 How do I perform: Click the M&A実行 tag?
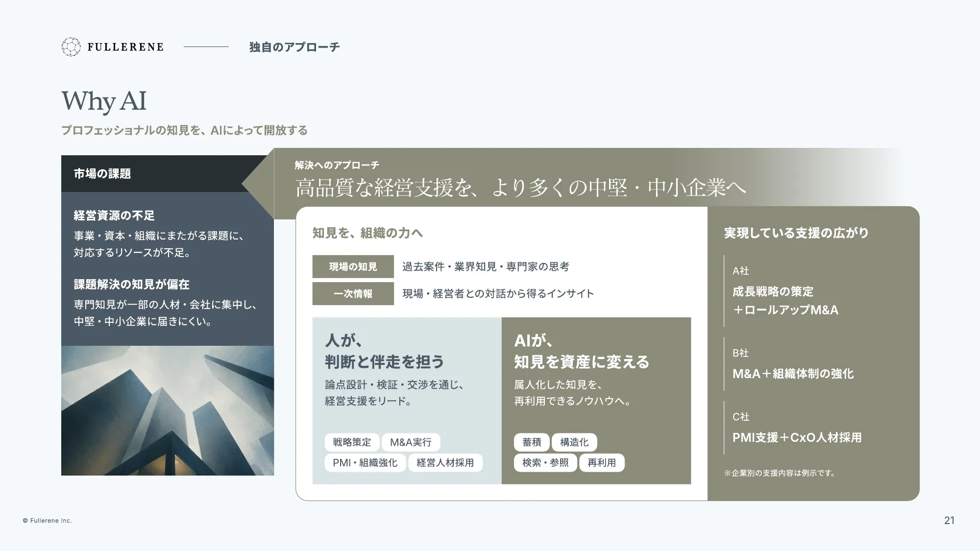point(411,442)
